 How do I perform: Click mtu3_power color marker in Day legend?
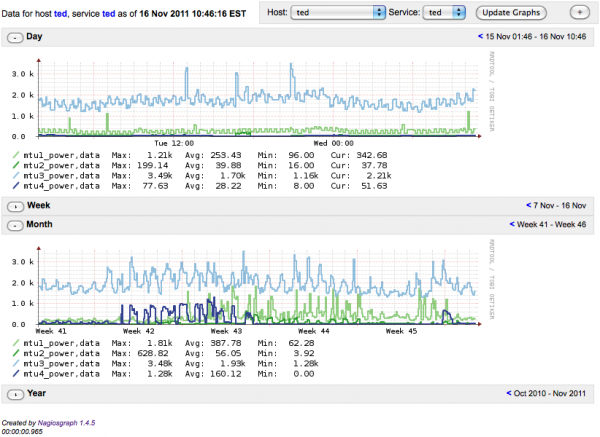pyautogui.click(x=13, y=175)
